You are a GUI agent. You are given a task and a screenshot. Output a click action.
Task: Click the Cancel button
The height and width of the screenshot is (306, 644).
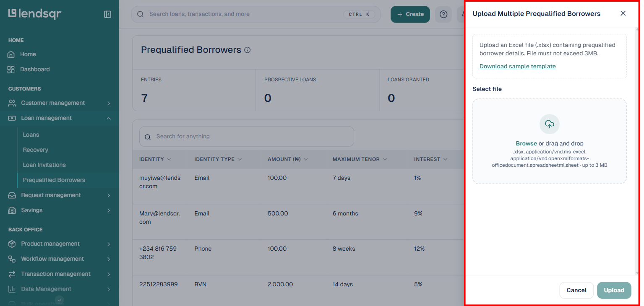click(x=576, y=290)
